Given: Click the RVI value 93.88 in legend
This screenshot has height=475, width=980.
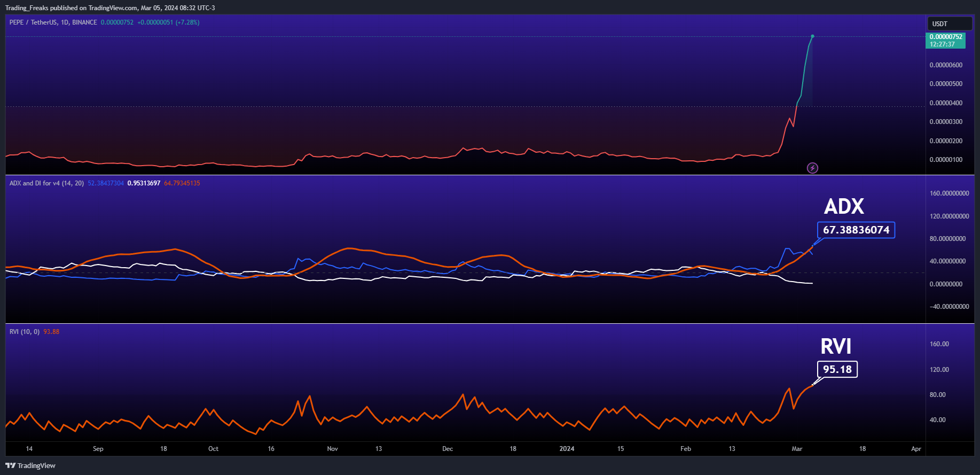Looking at the screenshot, I should point(51,332).
